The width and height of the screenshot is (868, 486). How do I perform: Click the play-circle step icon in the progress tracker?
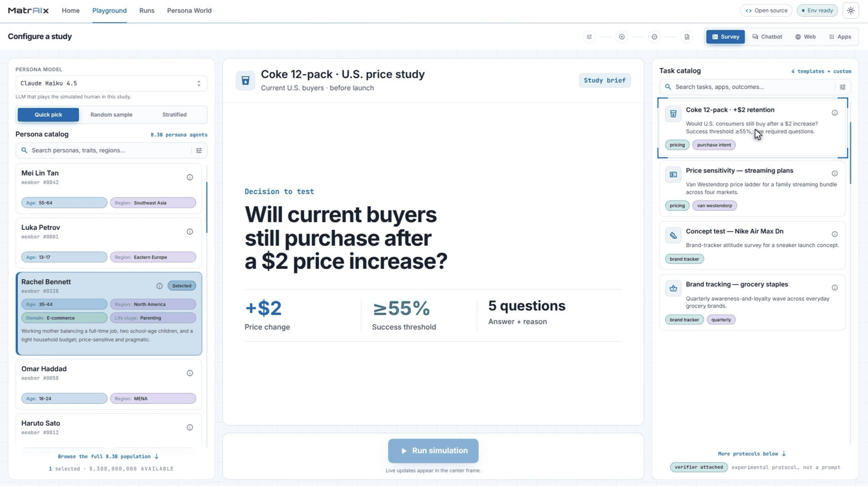coord(622,37)
